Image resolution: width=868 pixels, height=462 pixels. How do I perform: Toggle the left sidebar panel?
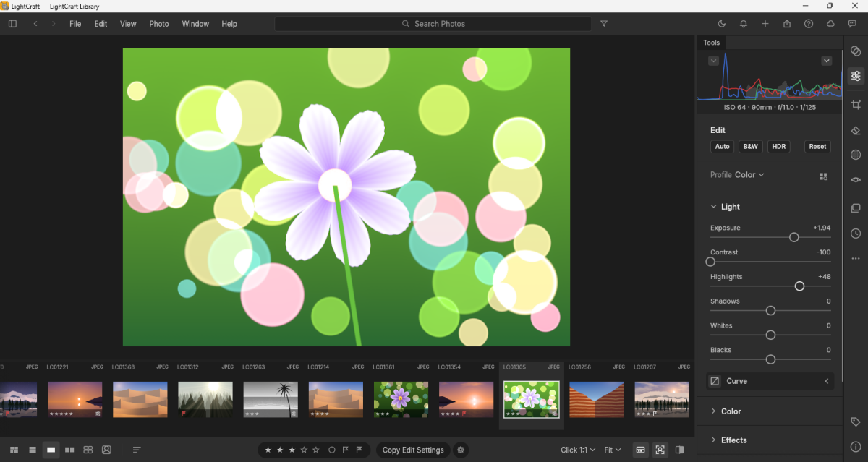pos(12,24)
